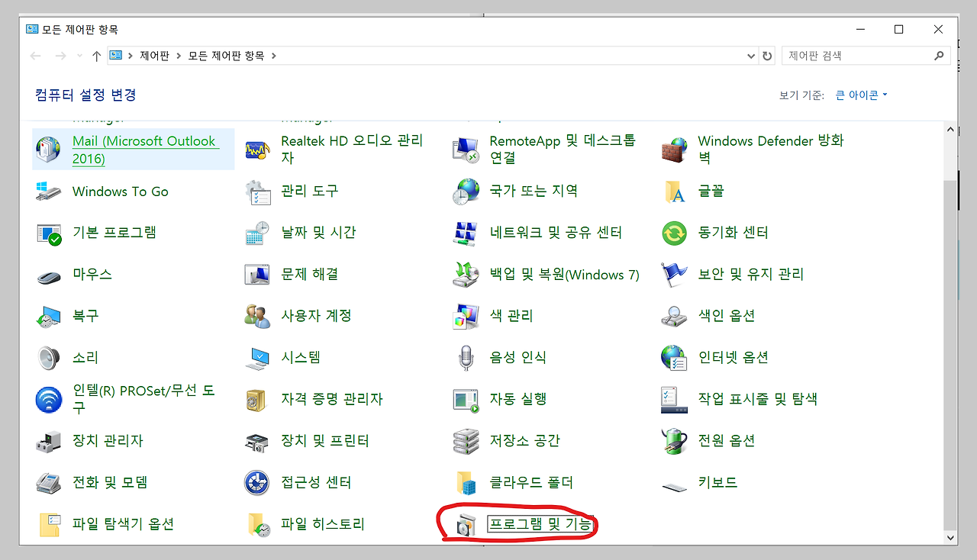Click the 백업 및 복원(Windows 7) icon
Viewport: 977px width, 560px height.
coord(466,275)
